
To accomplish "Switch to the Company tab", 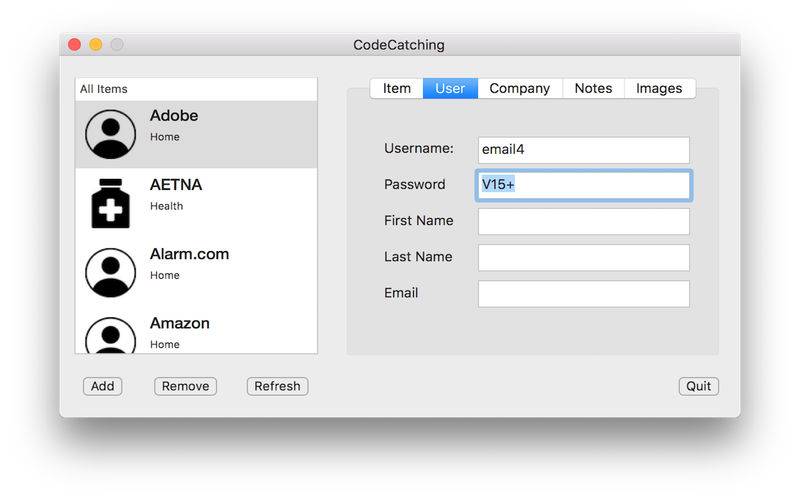I will [x=519, y=88].
